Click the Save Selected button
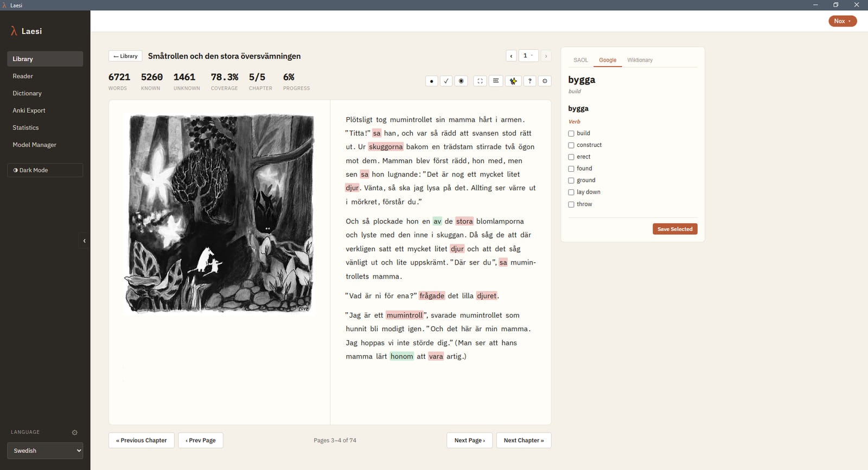868x470 pixels. coord(675,229)
